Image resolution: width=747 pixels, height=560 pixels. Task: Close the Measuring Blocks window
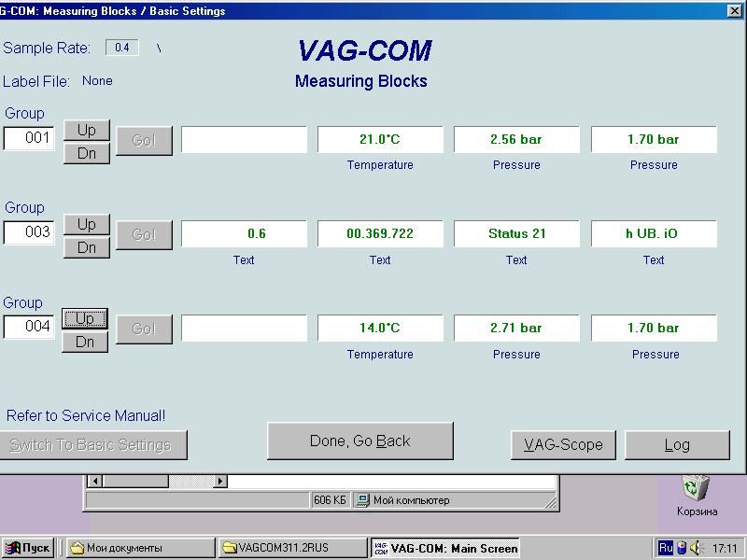pos(735,11)
